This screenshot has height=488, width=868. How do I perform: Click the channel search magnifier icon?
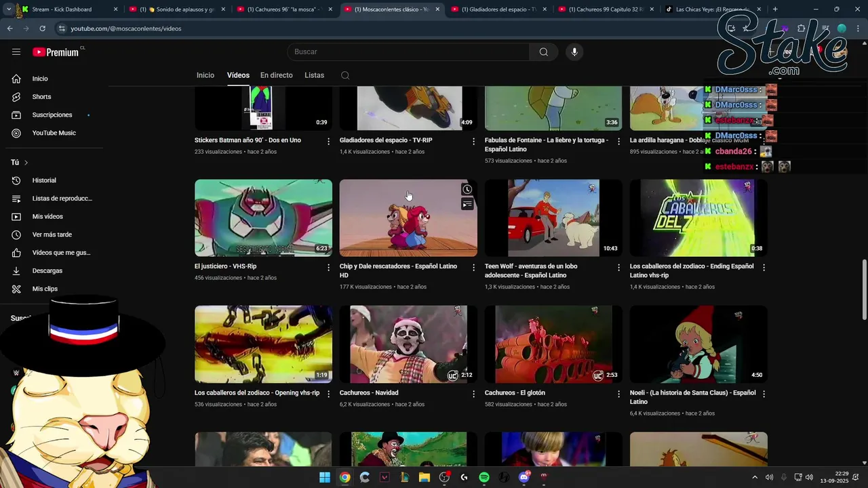point(345,75)
